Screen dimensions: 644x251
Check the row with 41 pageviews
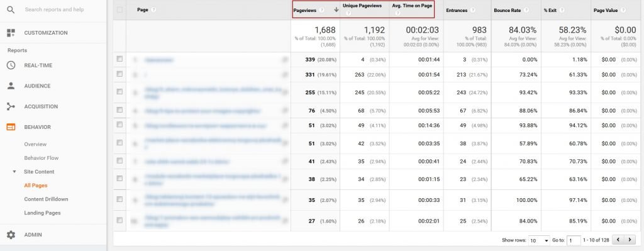(119, 160)
